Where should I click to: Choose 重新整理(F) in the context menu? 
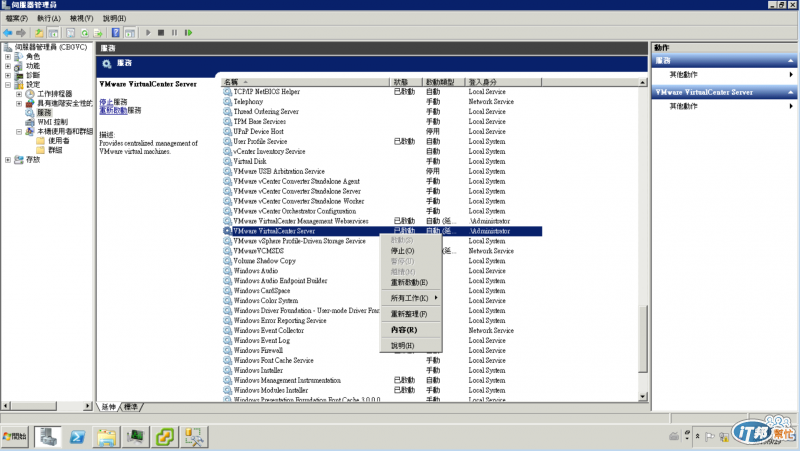click(x=411, y=314)
